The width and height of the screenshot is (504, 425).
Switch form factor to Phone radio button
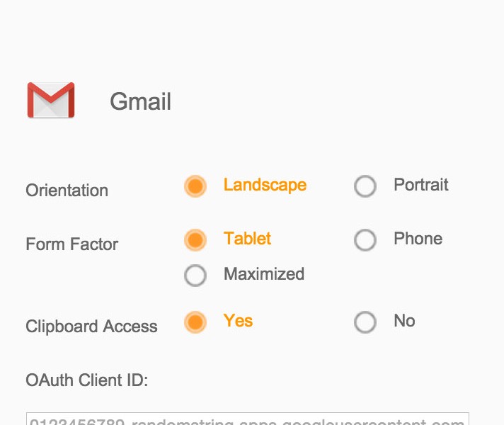365,240
